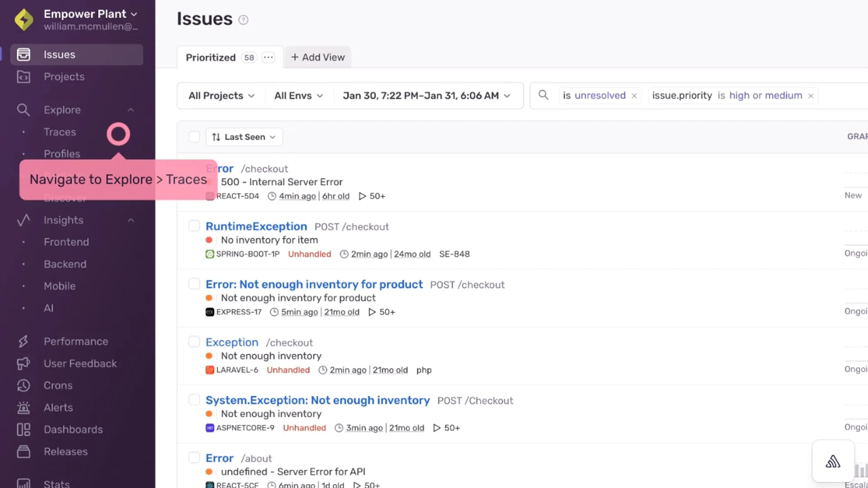Click the 'php' tag on LARAVEL-6 row
Image resolution: width=868 pixels, height=488 pixels.
click(424, 370)
